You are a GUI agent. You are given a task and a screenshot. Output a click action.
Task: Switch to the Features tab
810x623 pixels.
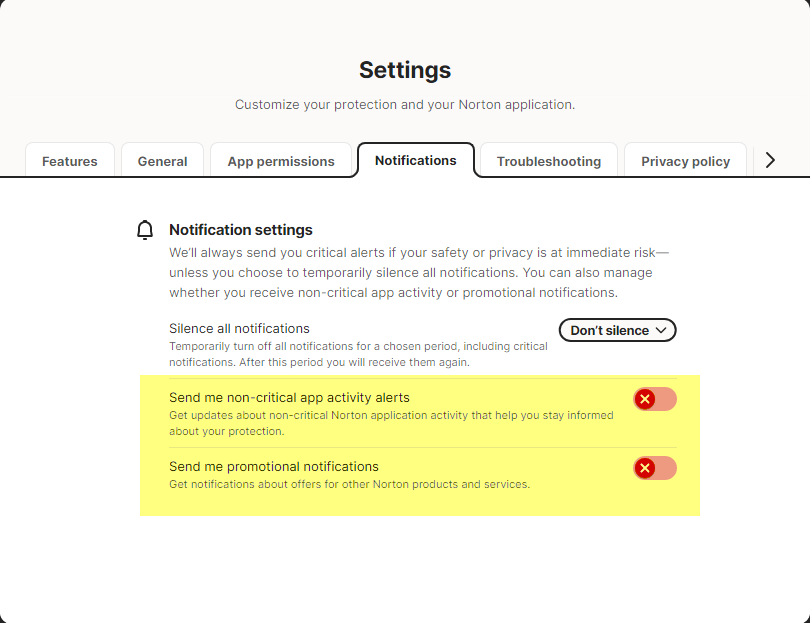(x=70, y=161)
